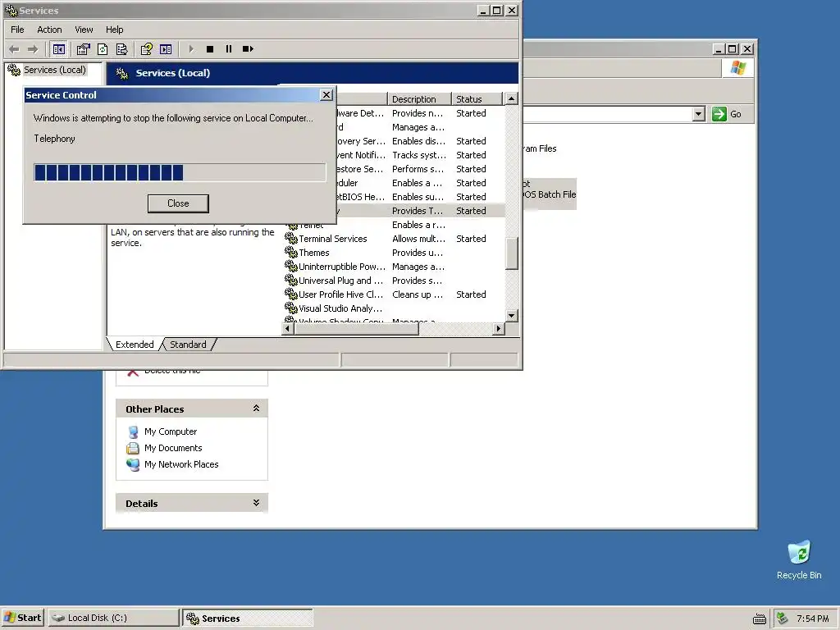Open the Help menu

114,30
